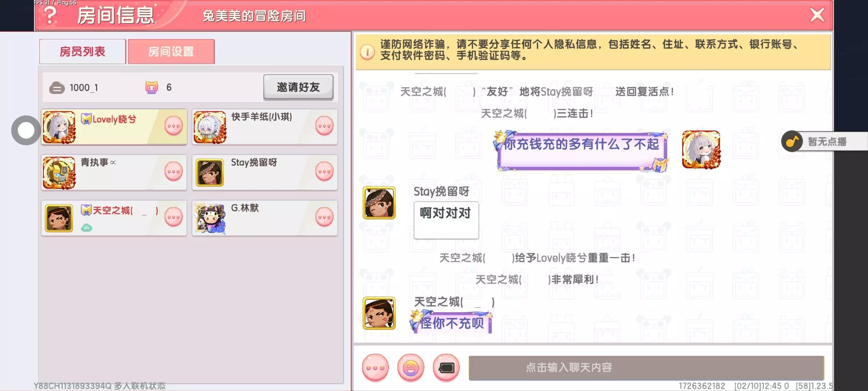This screenshot has height=391, width=868.
Task: Open options for player Lovely晓兮
Action: 174,126
